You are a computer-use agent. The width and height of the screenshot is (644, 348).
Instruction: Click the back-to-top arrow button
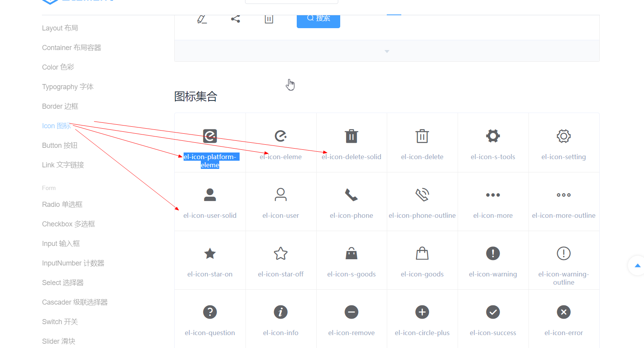point(637,265)
